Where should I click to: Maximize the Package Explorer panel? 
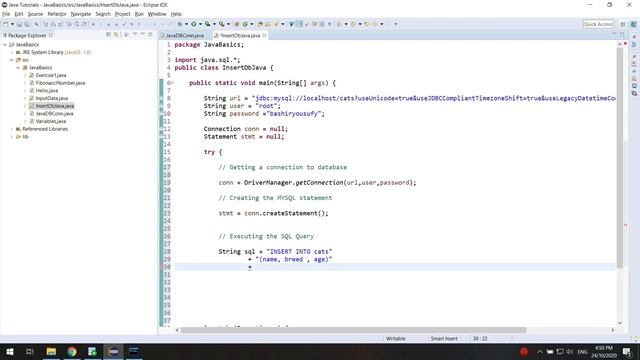(150, 35)
